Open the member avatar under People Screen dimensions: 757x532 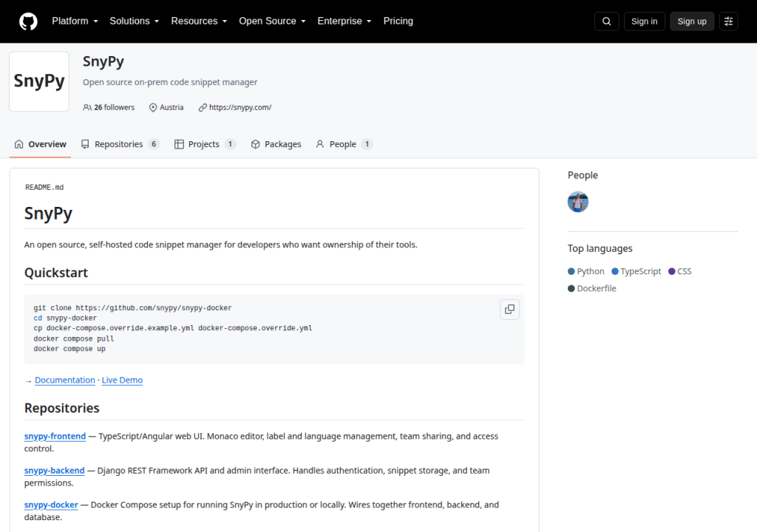pos(578,202)
